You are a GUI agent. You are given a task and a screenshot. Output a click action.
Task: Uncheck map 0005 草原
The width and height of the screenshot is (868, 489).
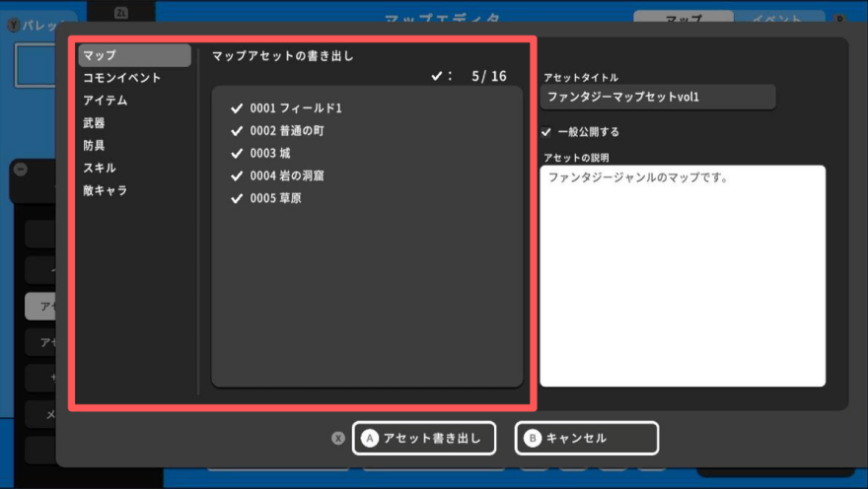point(237,199)
